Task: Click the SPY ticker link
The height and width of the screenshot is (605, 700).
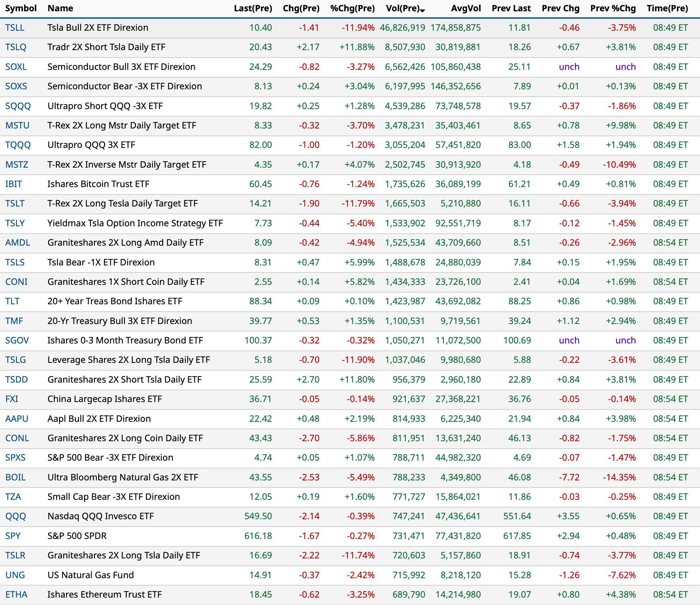Action: click(x=13, y=536)
